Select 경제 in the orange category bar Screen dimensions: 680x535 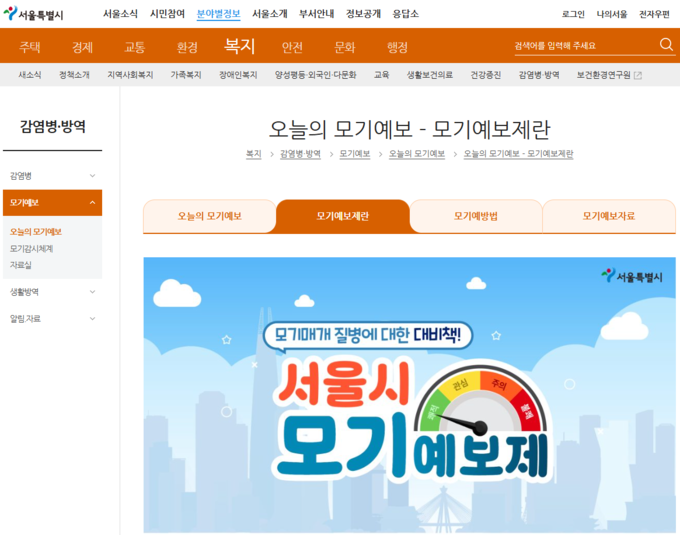pyautogui.click(x=82, y=47)
